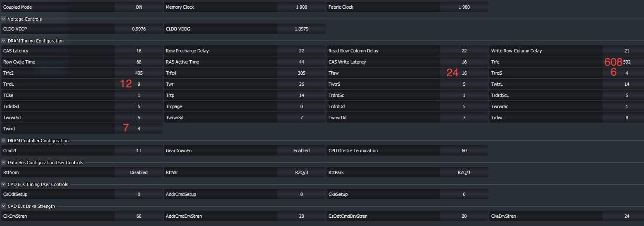The image size is (644, 226).
Task: Collapse the Voltage Controls section
Action: point(4,19)
